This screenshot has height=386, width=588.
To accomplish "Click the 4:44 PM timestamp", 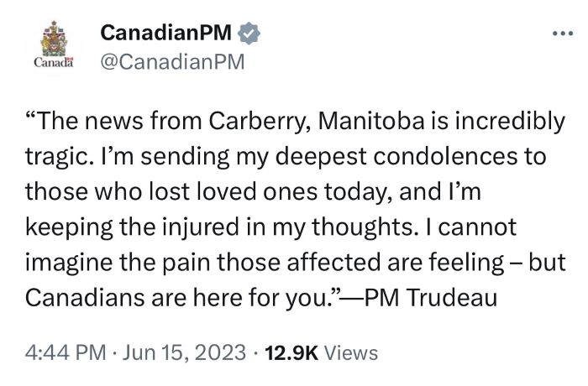I will (x=66, y=352).
